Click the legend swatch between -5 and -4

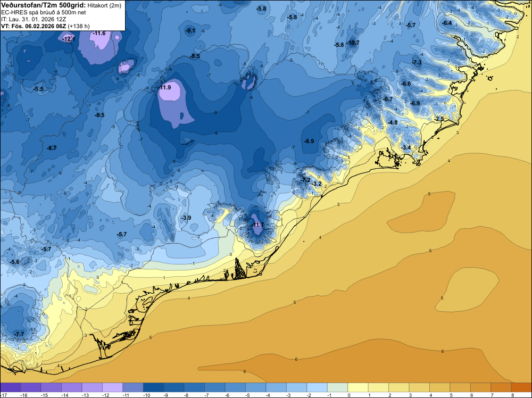click(x=256, y=387)
